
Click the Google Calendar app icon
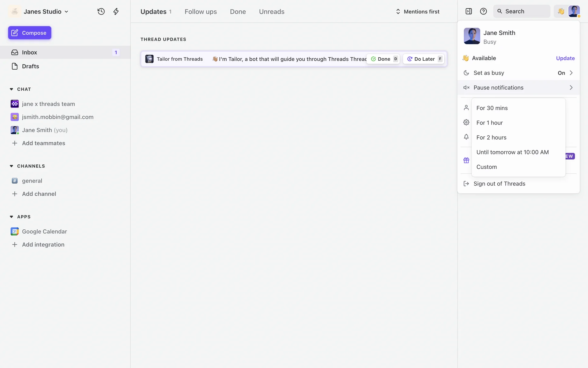click(14, 231)
